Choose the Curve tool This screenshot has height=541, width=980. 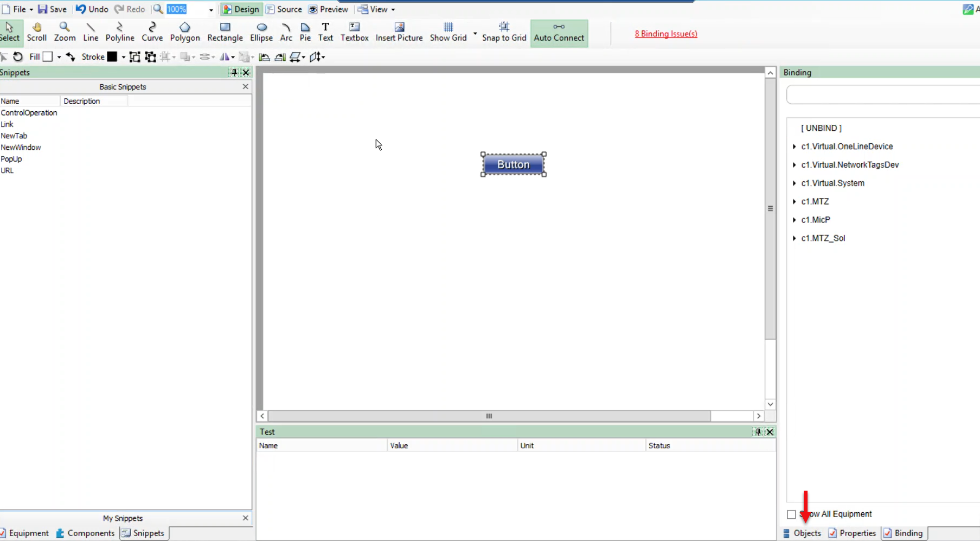point(152,32)
